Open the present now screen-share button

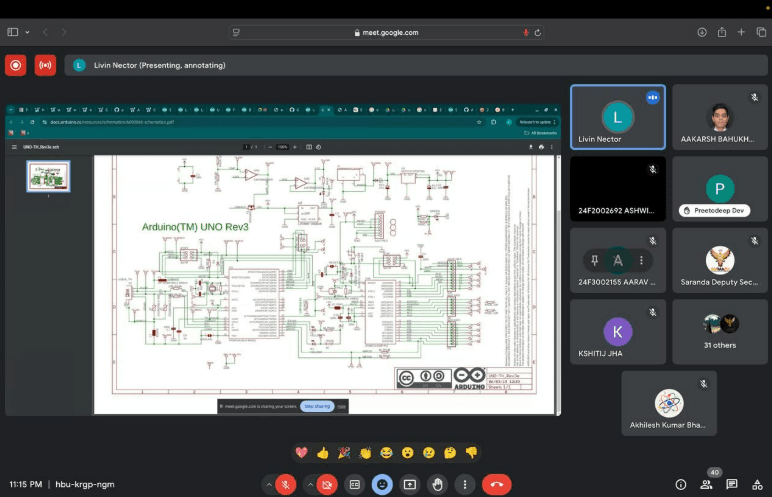(410, 485)
